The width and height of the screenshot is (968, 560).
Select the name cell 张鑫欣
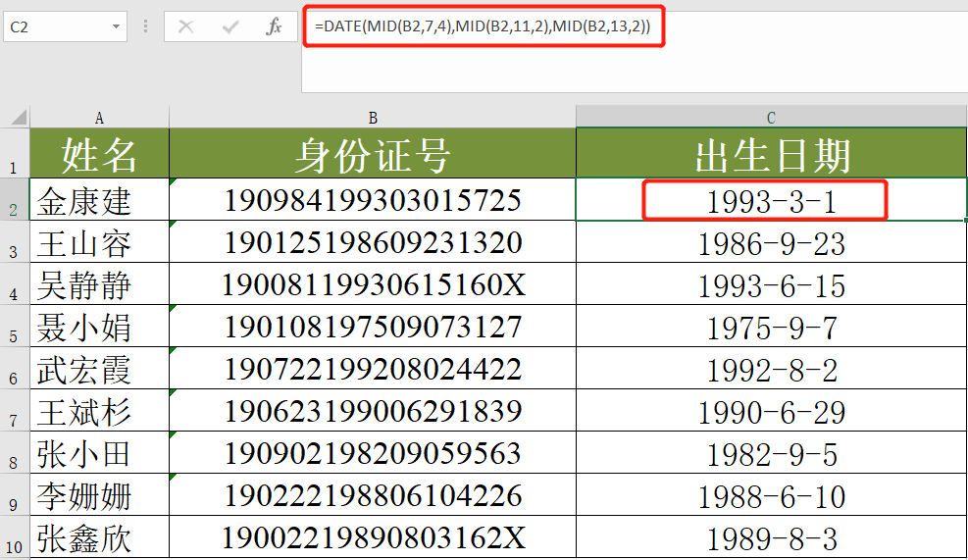coord(99,537)
